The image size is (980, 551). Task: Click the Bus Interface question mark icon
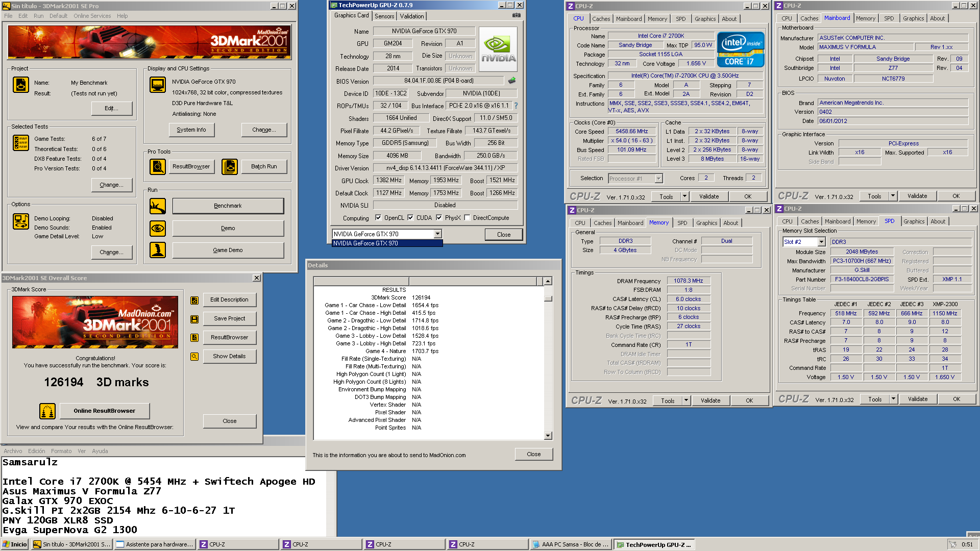[516, 106]
